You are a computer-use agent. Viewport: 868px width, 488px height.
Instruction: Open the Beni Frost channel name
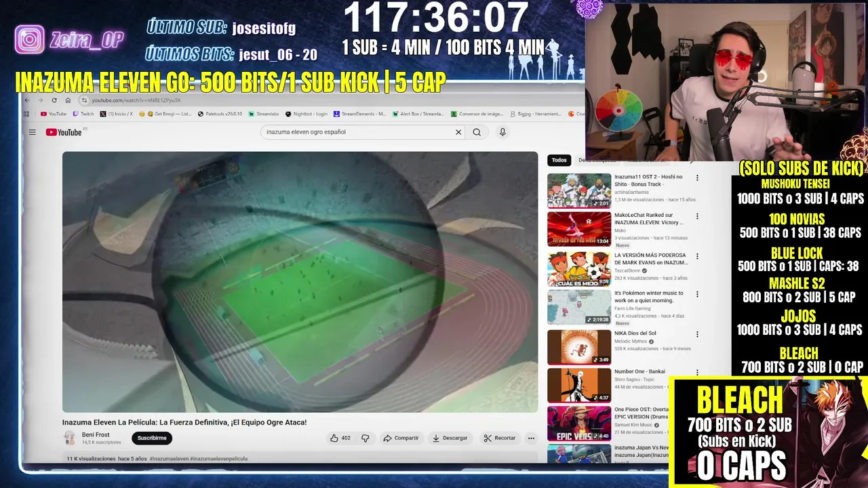coord(96,434)
